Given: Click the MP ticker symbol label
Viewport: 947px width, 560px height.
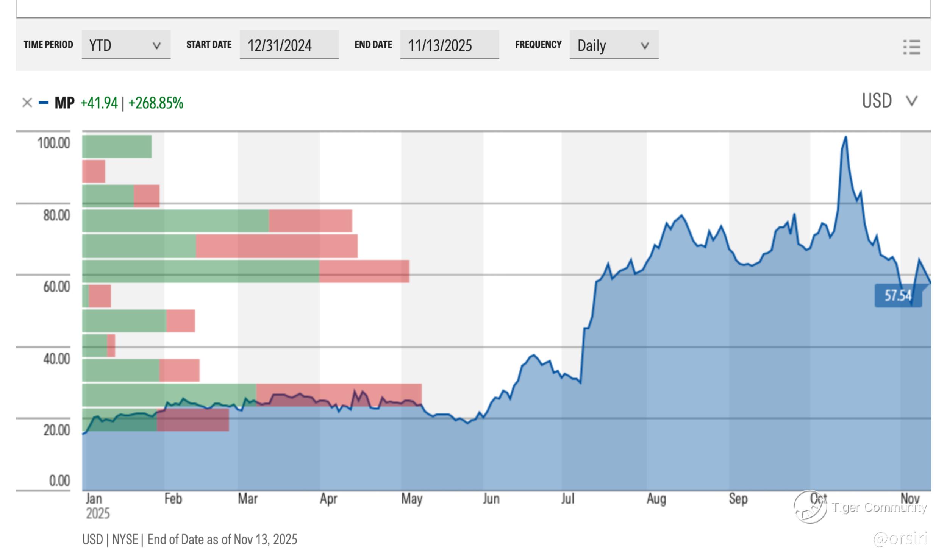Looking at the screenshot, I should click(64, 103).
